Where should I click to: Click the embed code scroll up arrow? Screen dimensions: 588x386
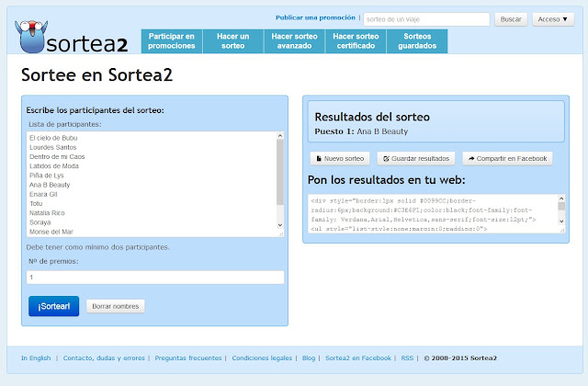point(561,199)
